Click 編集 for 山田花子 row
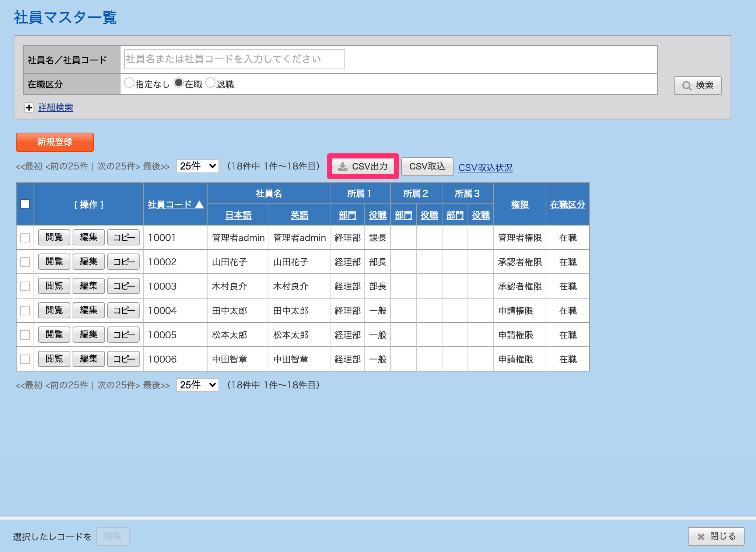The image size is (756, 552). coord(89,262)
